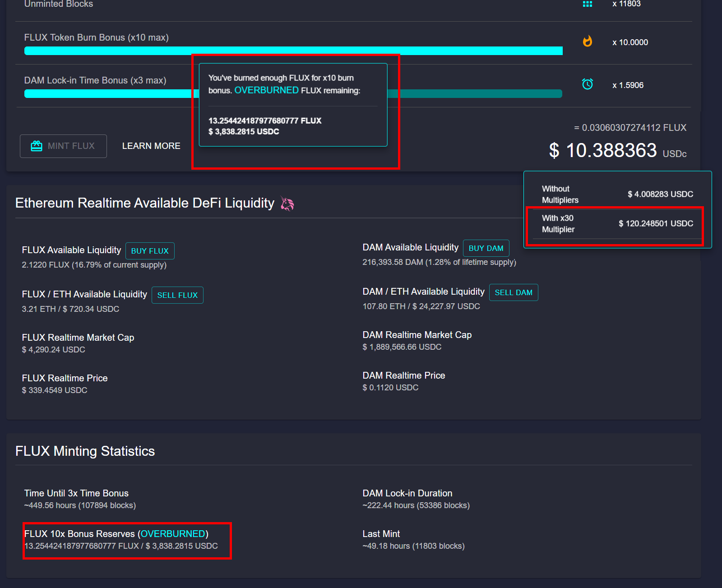Click the $ 10.388363 USDC balance value
Screen dimensions: 722x588
click(618, 150)
